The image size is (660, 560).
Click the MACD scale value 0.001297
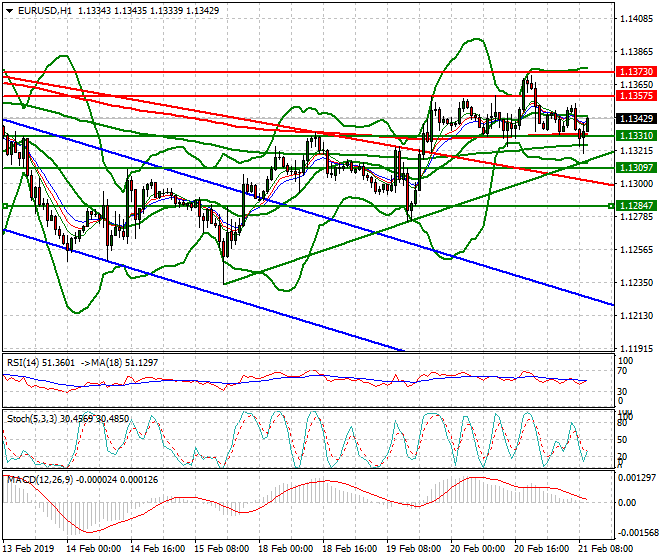tap(637, 478)
